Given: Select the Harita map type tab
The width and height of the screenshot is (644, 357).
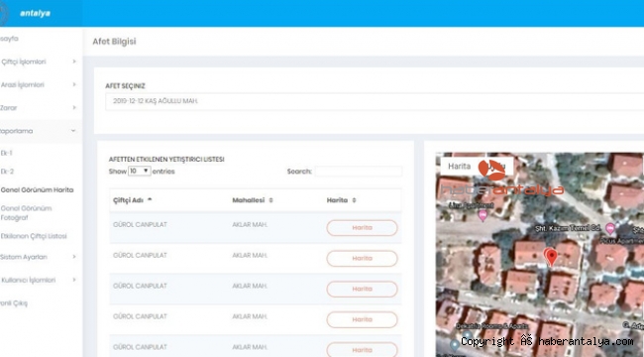Looking at the screenshot, I should point(459,167).
